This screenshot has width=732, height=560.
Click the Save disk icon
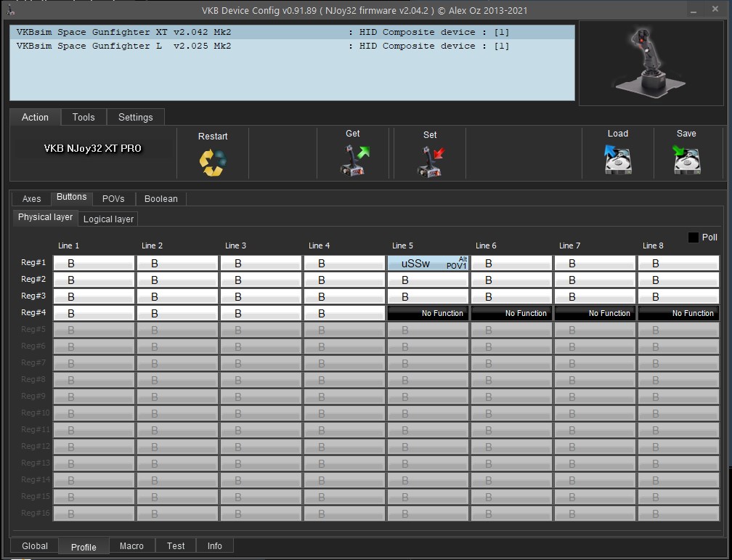(x=686, y=159)
